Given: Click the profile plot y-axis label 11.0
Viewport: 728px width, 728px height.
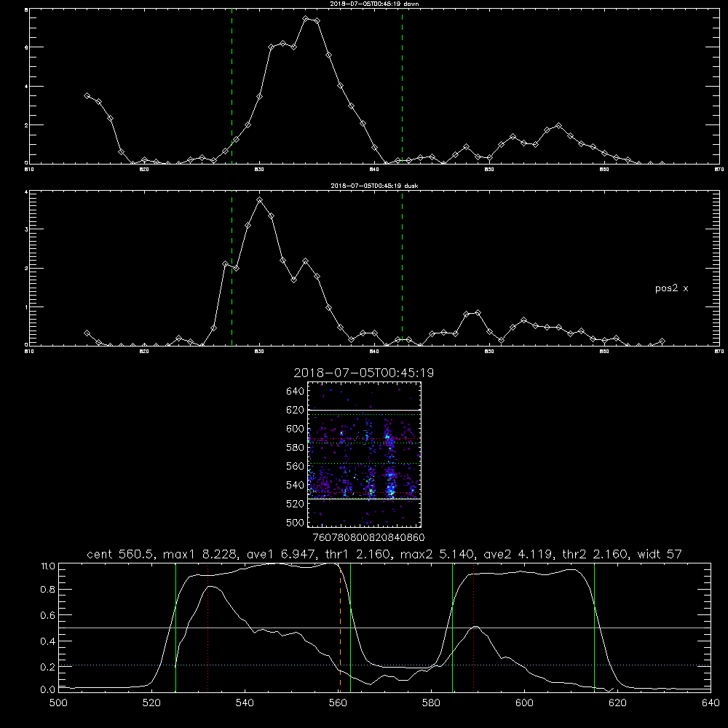Looking at the screenshot, I should 48,566.
